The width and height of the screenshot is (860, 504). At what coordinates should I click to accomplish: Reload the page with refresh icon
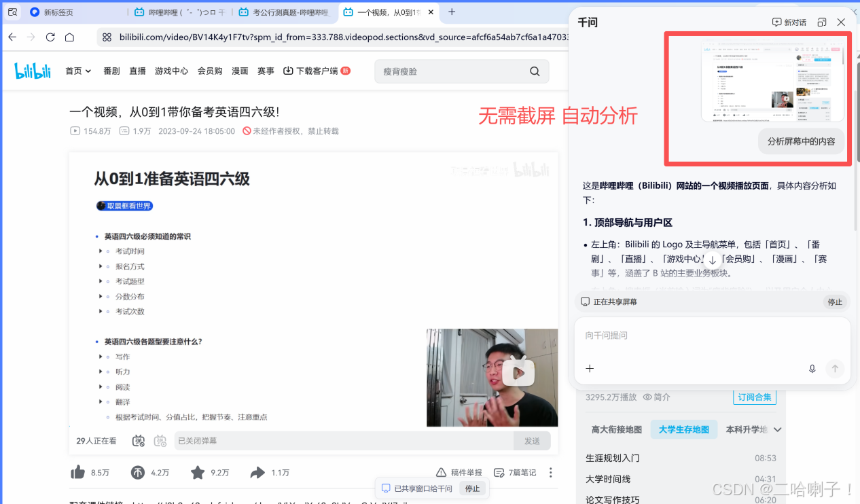click(x=50, y=37)
